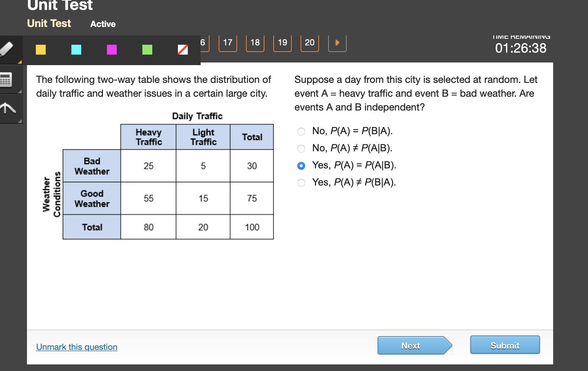Viewport: 588px width, 371px height.
Task: Jump to question 17
Action: 228,43
